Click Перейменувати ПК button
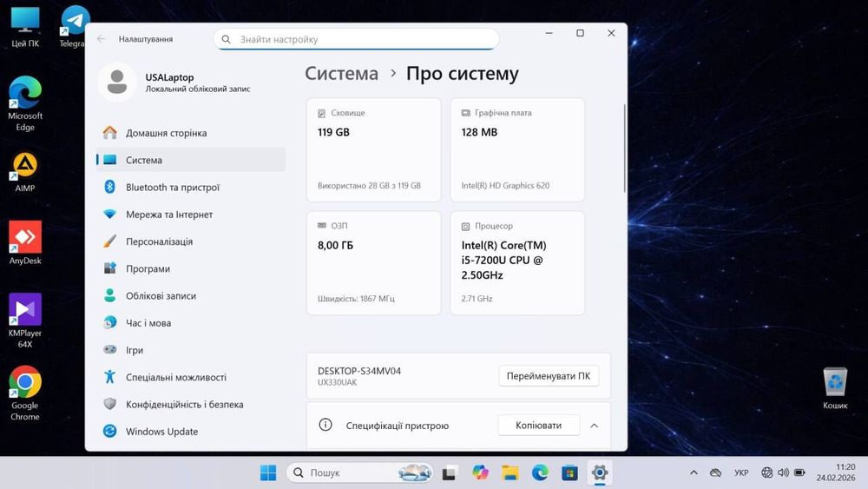868x489 pixels. (x=549, y=376)
